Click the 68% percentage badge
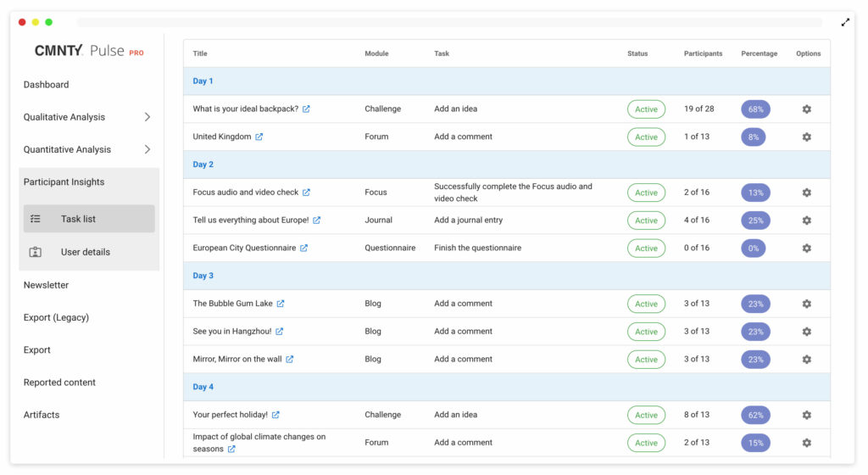This screenshot has width=868, height=475. point(755,109)
